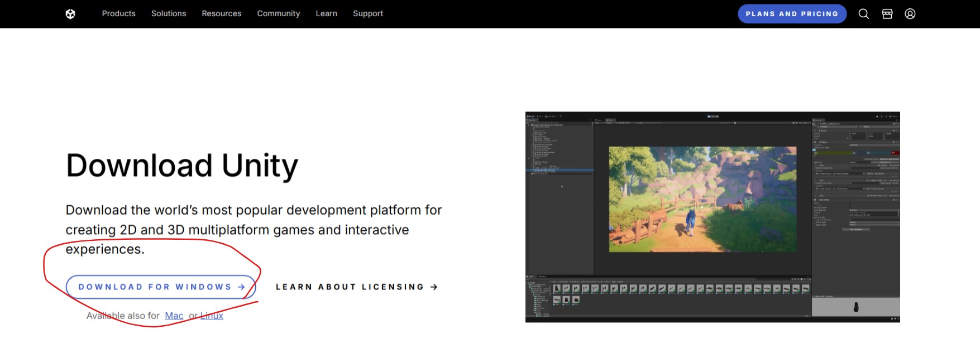Click the Unity editor screenshot image
Image resolution: width=980 pixels, height=358 pixels.
(x=713, y=217)
